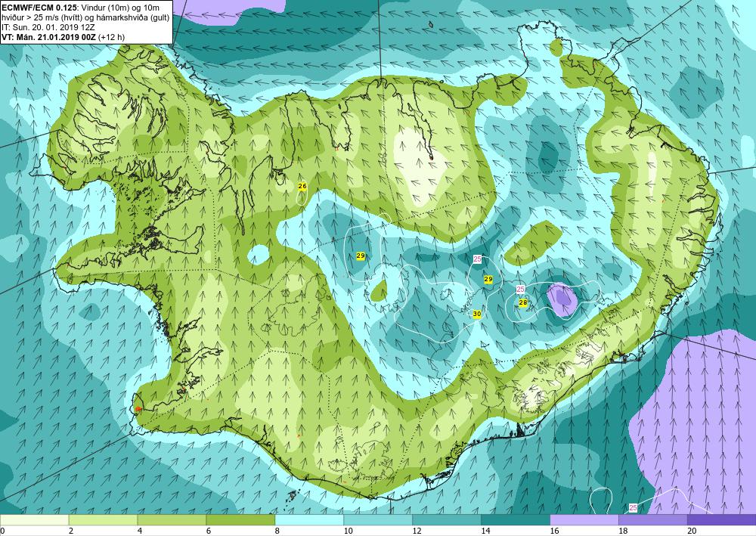The width and height of the screenshot is (756, 536).
Task: Click the legend value 0
Action: pyautogui.click(x=2, y=531)
